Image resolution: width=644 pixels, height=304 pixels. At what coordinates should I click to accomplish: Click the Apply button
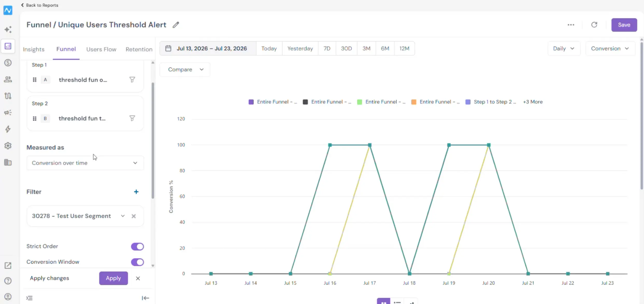[x=113, y=278]
